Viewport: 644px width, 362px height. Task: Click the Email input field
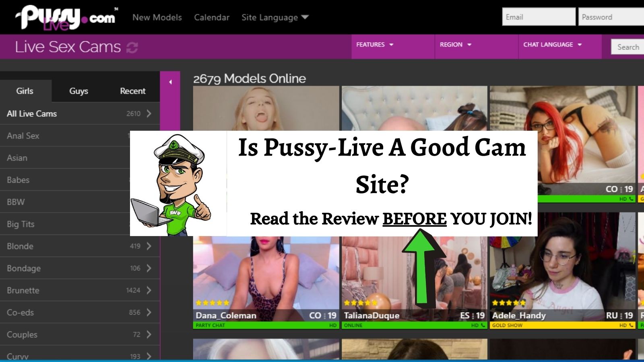pos(538,17)
